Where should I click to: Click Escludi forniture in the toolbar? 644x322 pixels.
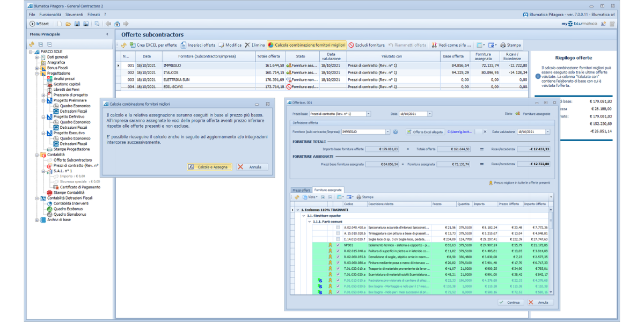pos(367,45)
